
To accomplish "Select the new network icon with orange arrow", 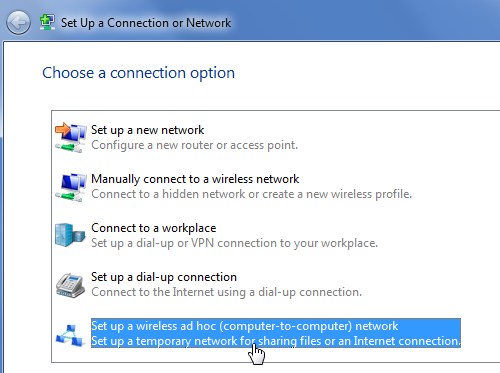I will (x=71, y=138).
